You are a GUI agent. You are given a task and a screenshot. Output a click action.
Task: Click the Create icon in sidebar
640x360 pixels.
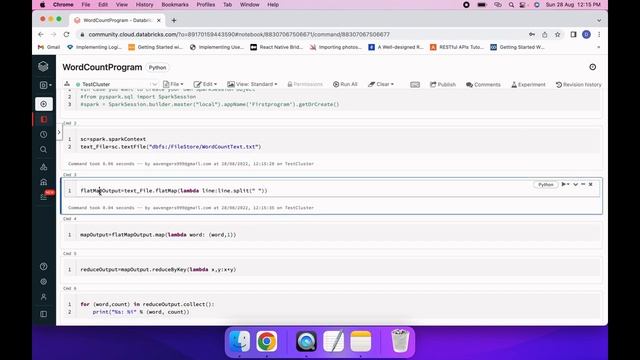[44, 104]
